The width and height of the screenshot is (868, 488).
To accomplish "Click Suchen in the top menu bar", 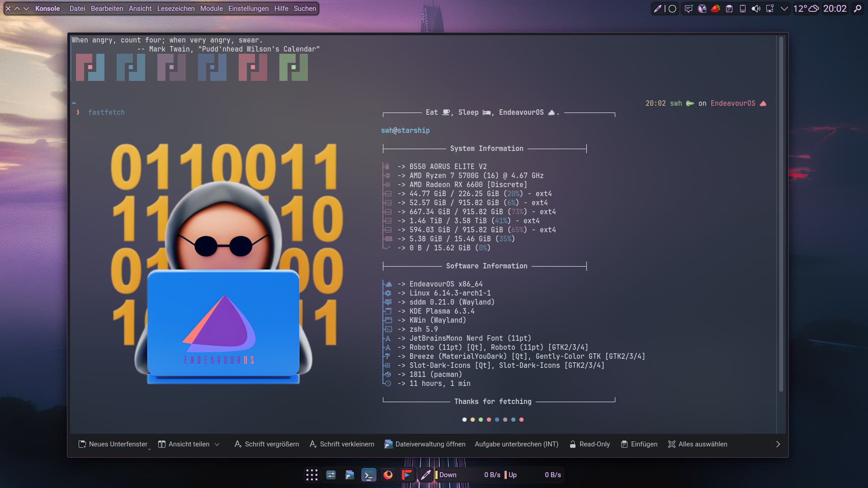I will [305, 9].
